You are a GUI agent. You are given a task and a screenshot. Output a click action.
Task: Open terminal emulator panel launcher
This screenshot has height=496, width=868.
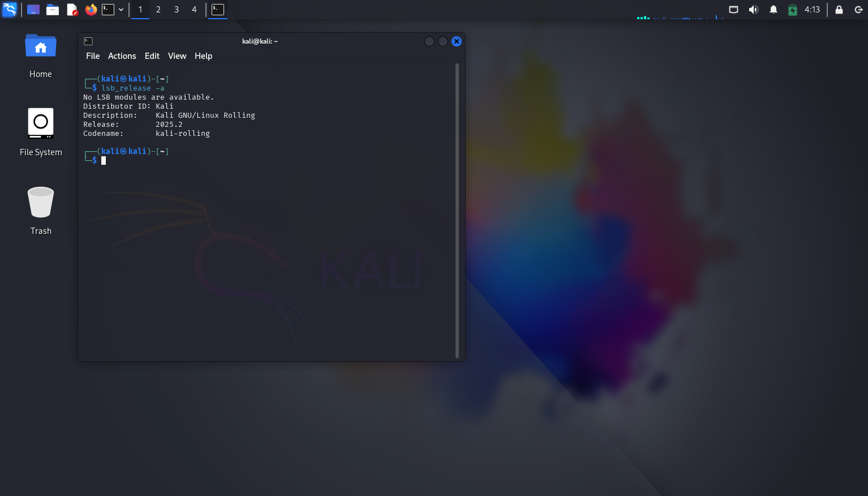coord(108,10)
